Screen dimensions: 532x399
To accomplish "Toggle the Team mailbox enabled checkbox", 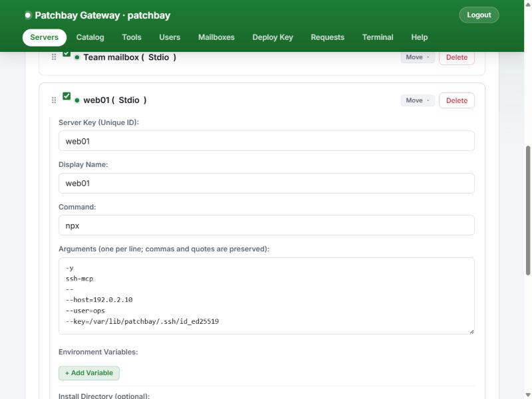I will click(66, 54).
